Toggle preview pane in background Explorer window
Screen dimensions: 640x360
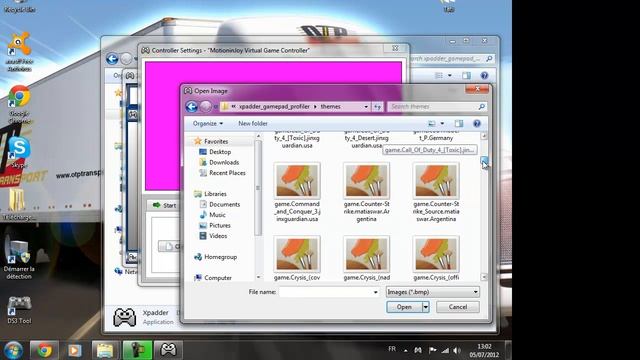(466, 76)
